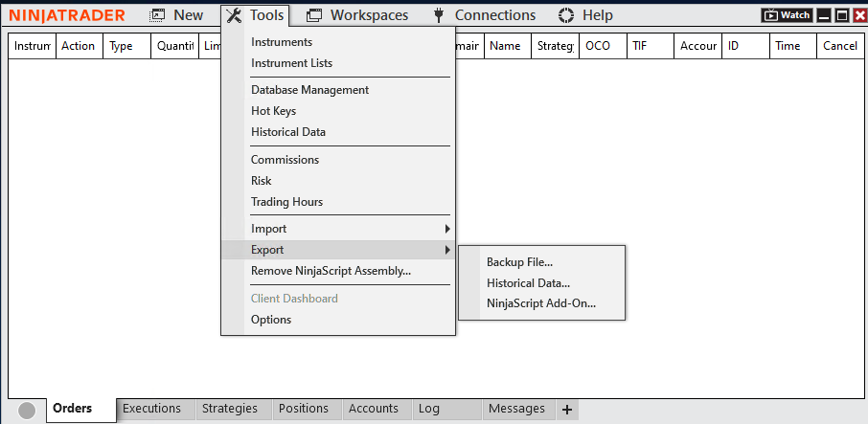Image resolution: width=868 pixels, height=424 pixels.
Task: Click the connection status circle indicator
Action: (x=28, y=411)
